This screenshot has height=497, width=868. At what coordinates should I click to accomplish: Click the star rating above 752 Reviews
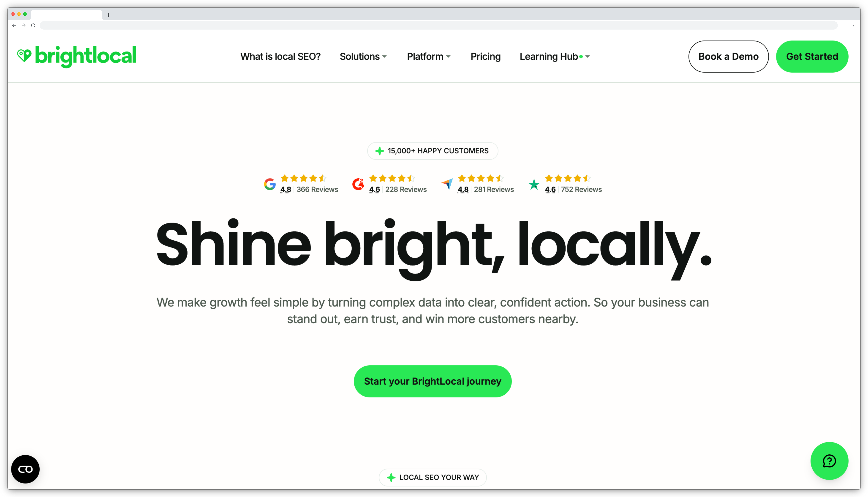[x=568, y=178]
